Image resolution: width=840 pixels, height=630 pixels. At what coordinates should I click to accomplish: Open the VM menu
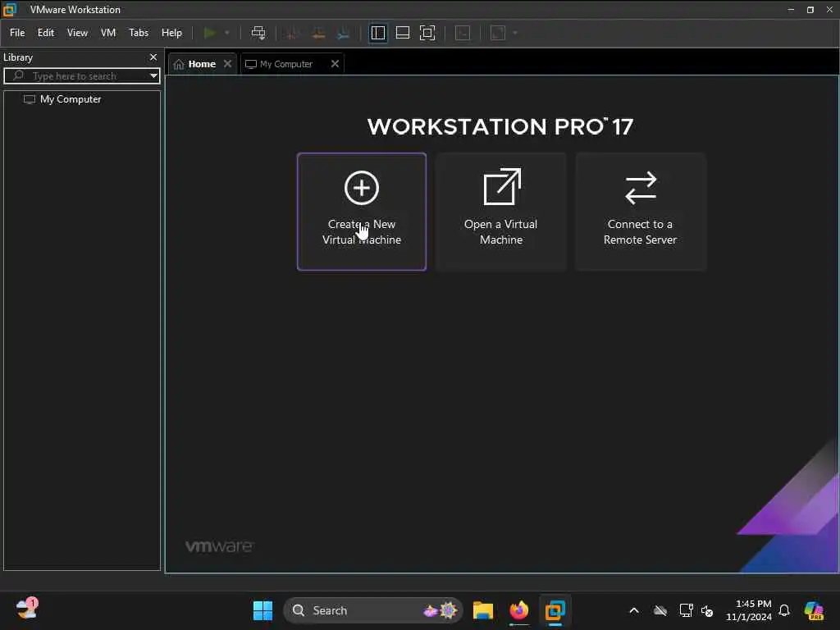click(x=108, y=33)
